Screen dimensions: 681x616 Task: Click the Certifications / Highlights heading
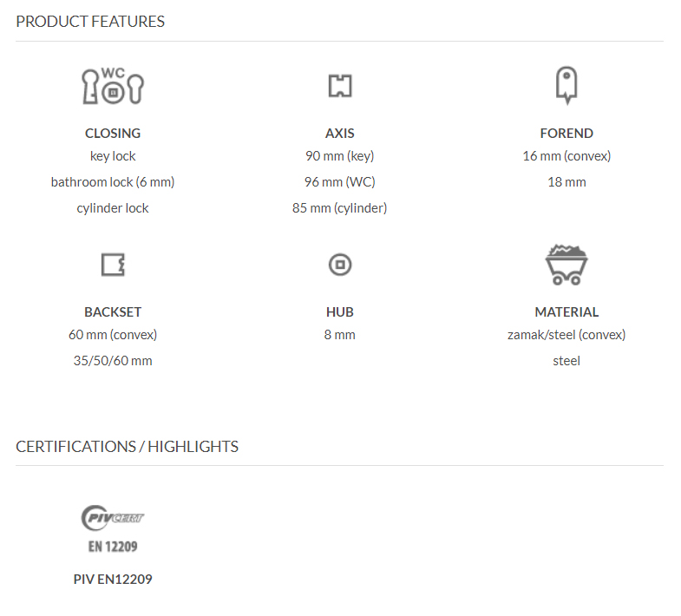point(127,446)
